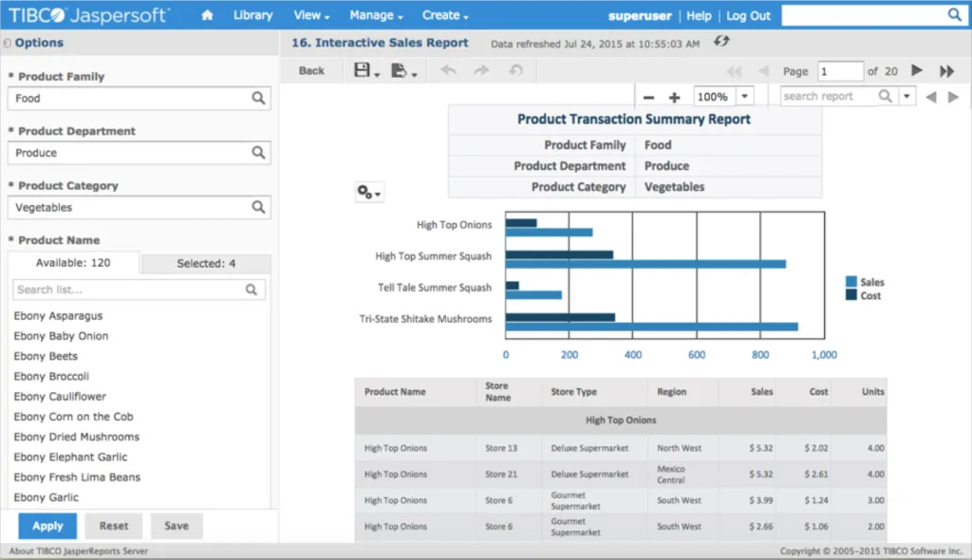Open the Library page
The image size is (972, 560).
point(252,15)
